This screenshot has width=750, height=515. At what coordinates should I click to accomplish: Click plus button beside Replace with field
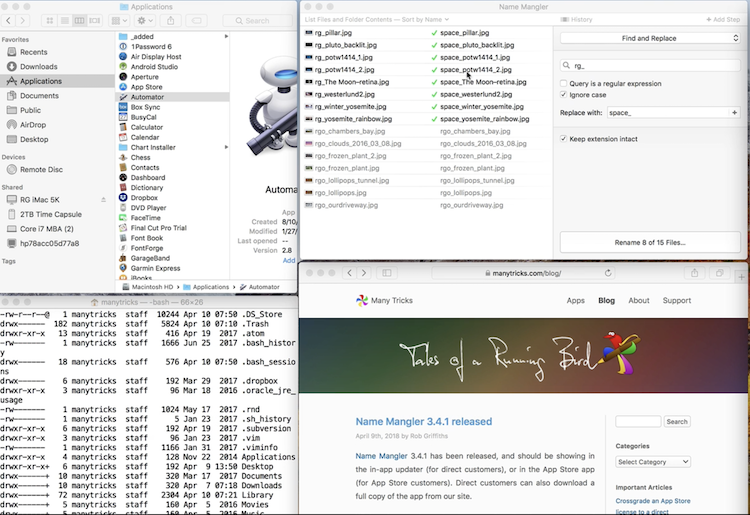pos(734,113)
